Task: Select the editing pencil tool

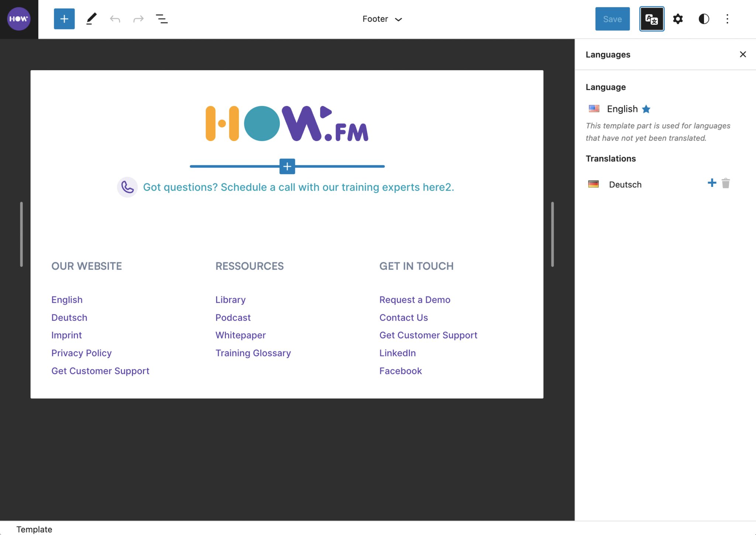Action: coord(91,18)
